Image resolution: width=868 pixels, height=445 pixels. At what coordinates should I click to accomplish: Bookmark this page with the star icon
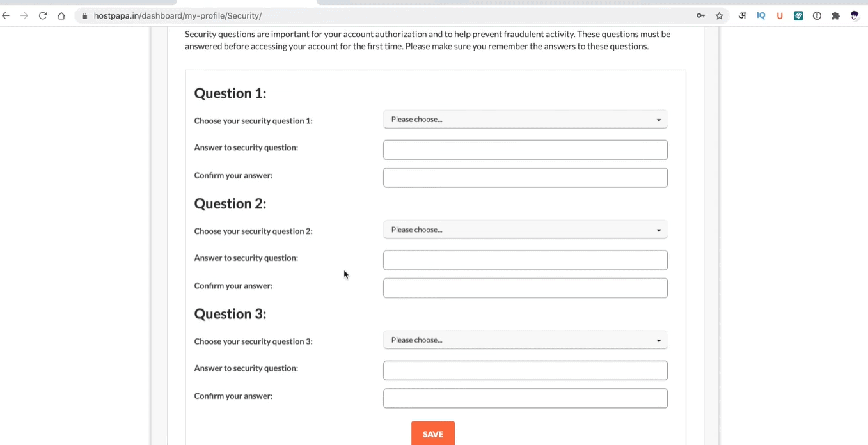tap(720, 16)
